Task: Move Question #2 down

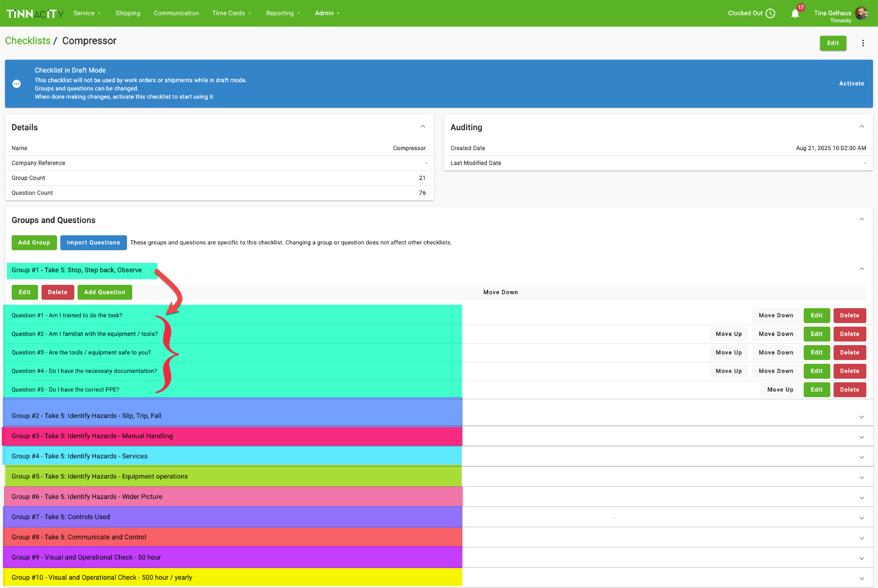Action: tap(776, 334)
